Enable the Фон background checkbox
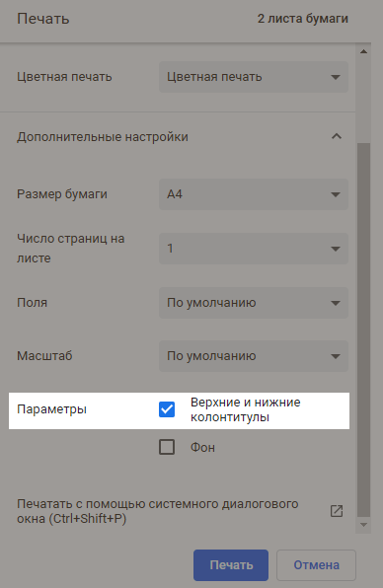 [x=167, y=447]
